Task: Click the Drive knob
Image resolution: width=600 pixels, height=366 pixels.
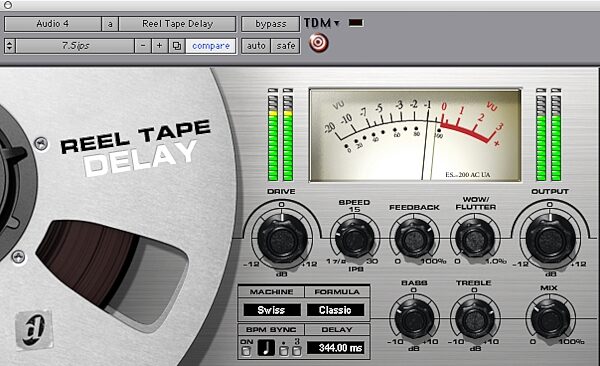Action: 282,239
